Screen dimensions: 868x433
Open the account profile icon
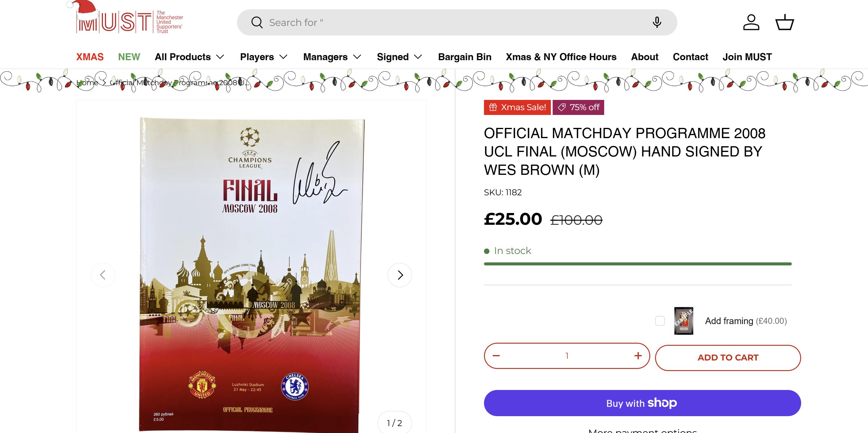[751, 22]
